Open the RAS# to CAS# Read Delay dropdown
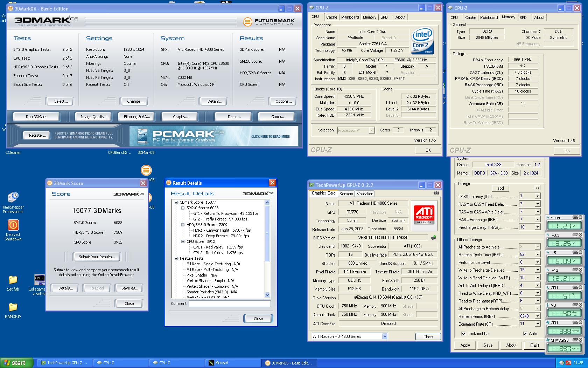This screenshot has height=368, width=588. pos(537,204)
